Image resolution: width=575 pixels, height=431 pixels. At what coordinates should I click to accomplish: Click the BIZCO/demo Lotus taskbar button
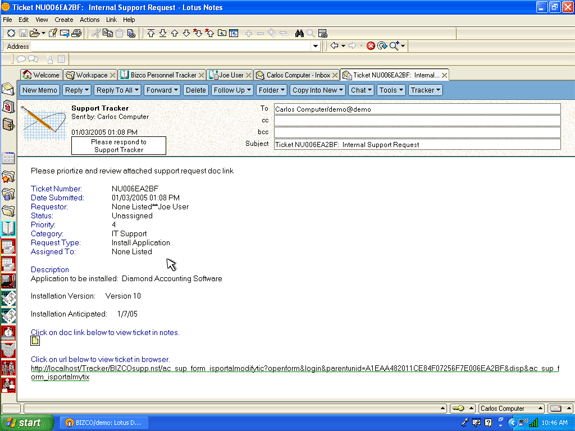click(104, 423)
